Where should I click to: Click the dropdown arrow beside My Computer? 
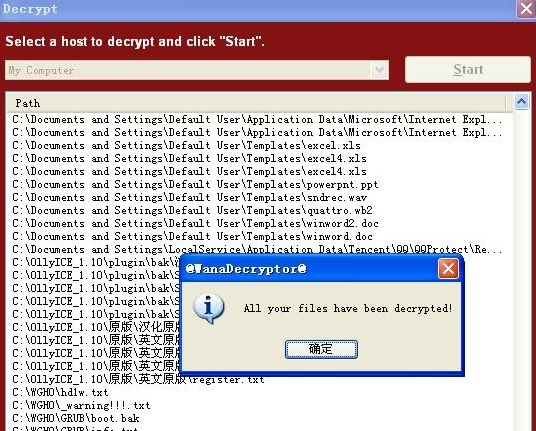click(379, 70)
